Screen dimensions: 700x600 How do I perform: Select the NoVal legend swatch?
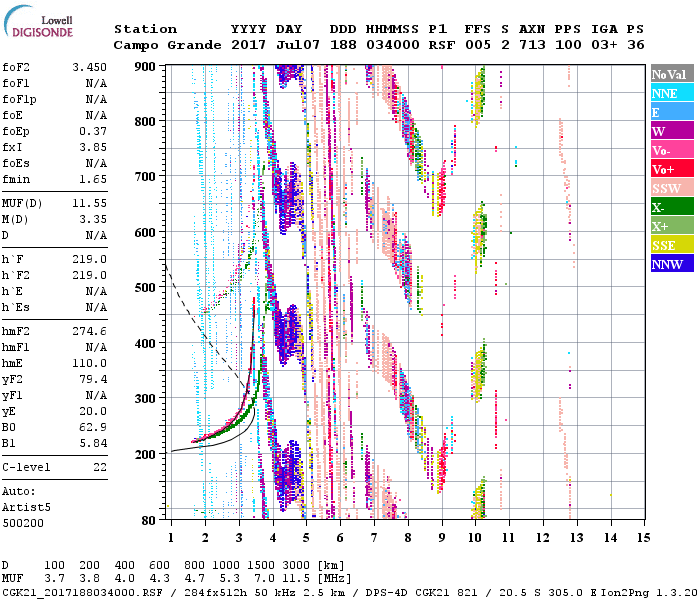(671, 74)
